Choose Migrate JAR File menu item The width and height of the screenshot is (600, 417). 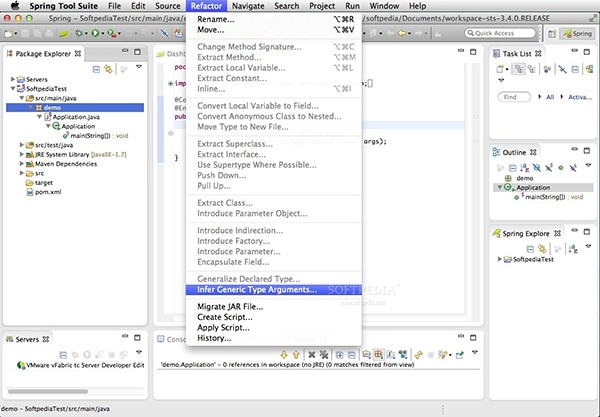(274, 306)
